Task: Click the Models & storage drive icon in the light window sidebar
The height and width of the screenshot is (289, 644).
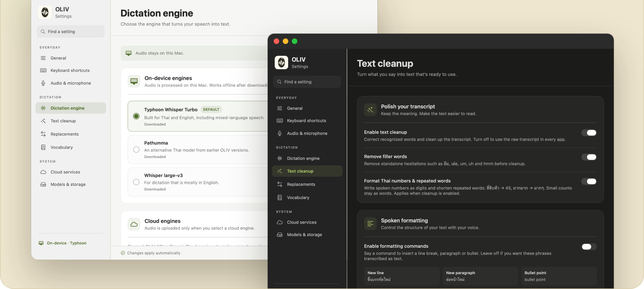Action: (x=43, y=184)
